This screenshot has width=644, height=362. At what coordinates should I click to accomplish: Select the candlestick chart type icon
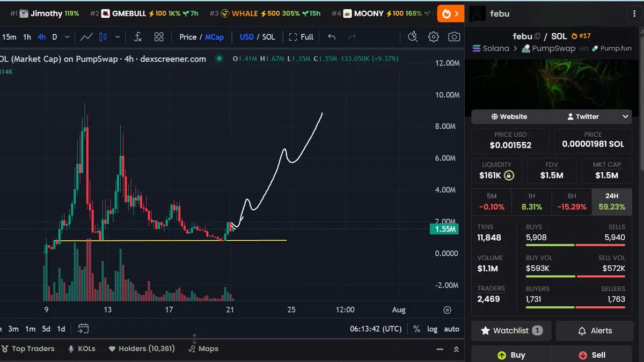pos(103,37)
